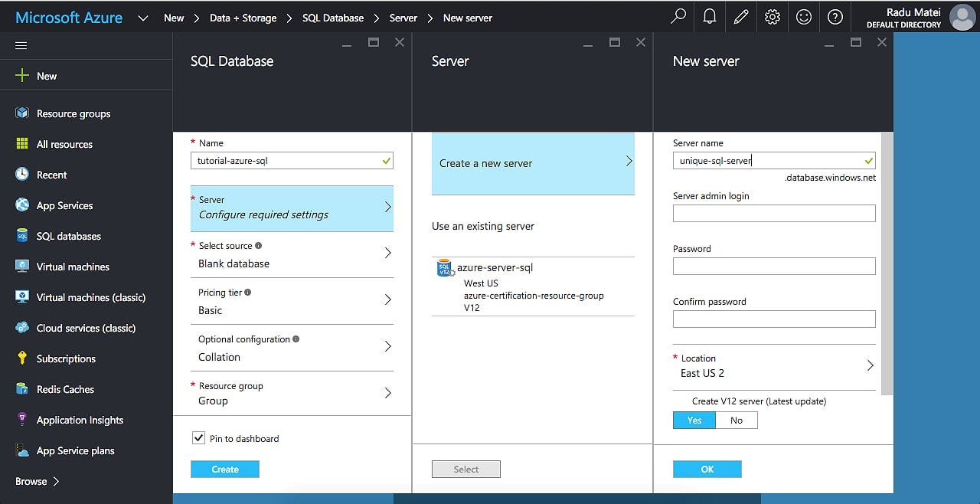The image size is (980, 504).
Task: Open App Services in the sidebar
Action: (x=65, y=205)
